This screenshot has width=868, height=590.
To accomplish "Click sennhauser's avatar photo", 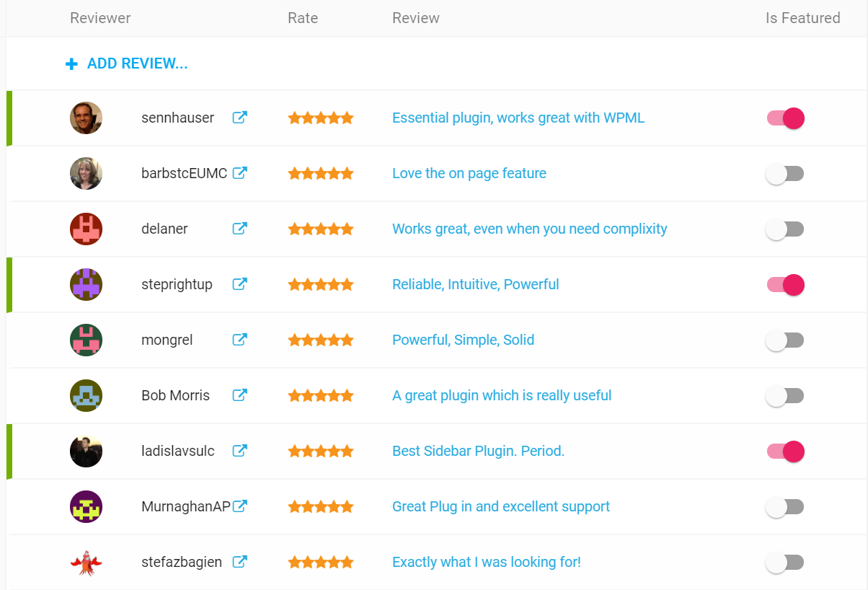I will [86, 118].
